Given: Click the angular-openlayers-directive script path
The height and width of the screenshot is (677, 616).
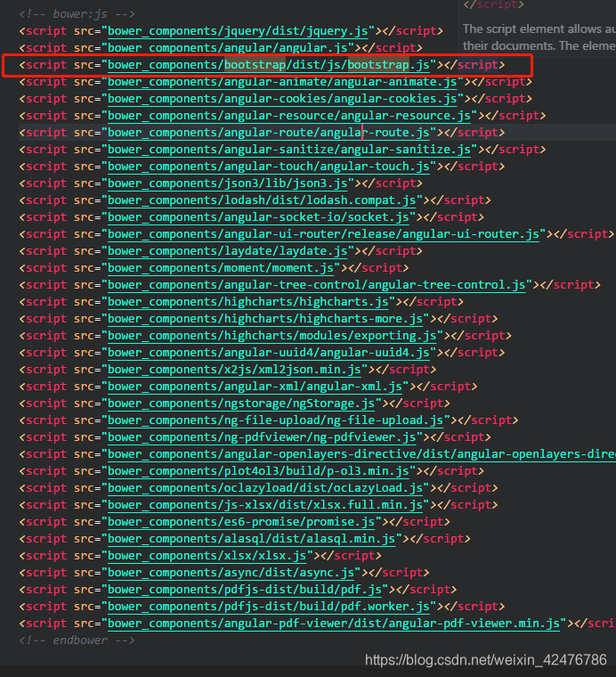Looking at the screenshot, I should pyautogui.click(x=361, y=454).
